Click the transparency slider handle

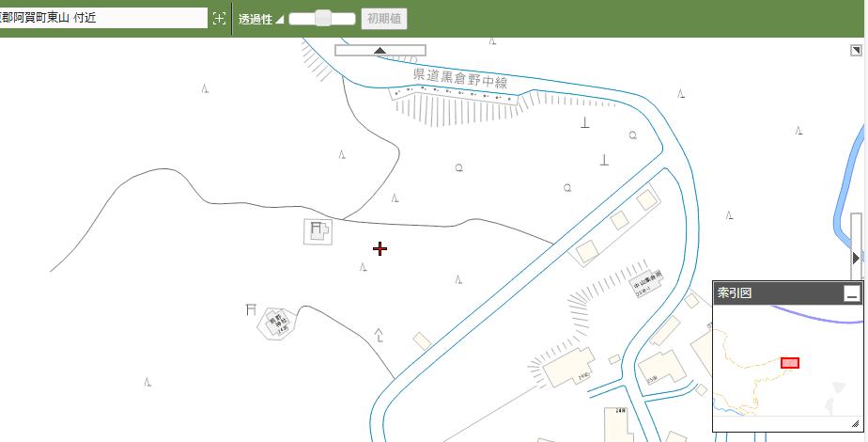point(323,18)
